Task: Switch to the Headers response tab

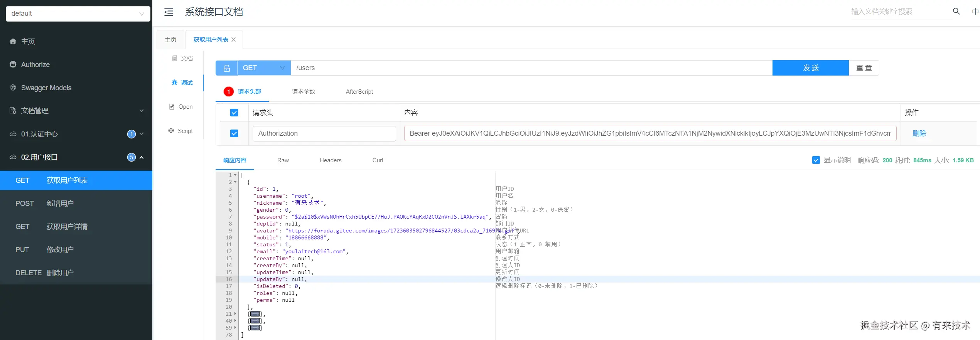Action: point(331,160)
